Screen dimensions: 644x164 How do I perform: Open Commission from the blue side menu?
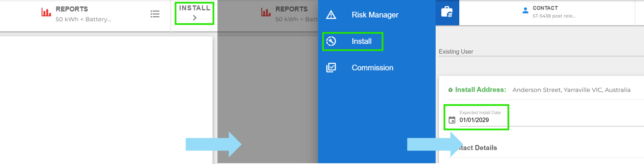(x=372, y=68)
